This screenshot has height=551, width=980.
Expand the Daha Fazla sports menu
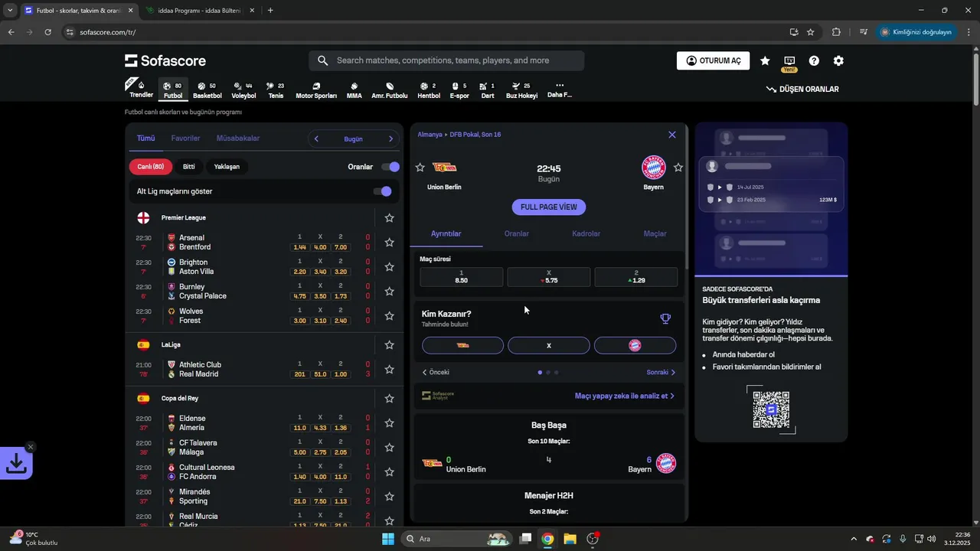click(x=560, y=90)
